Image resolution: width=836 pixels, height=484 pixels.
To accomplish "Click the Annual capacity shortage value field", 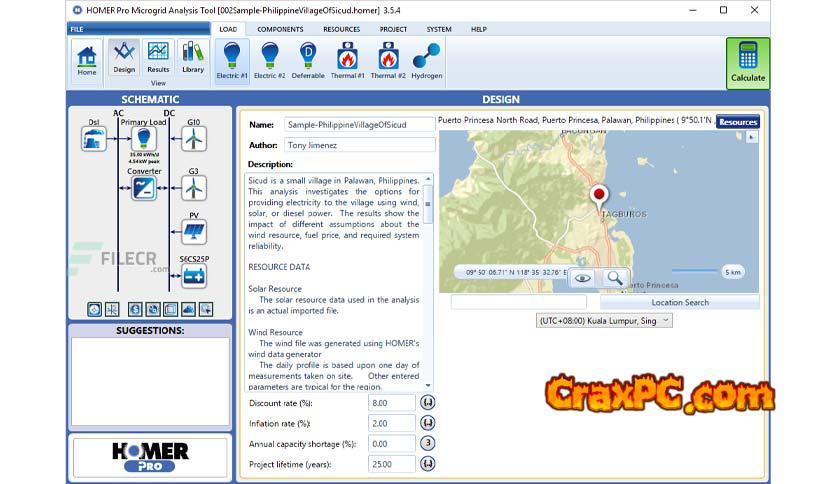I will [x=391, y=443].
